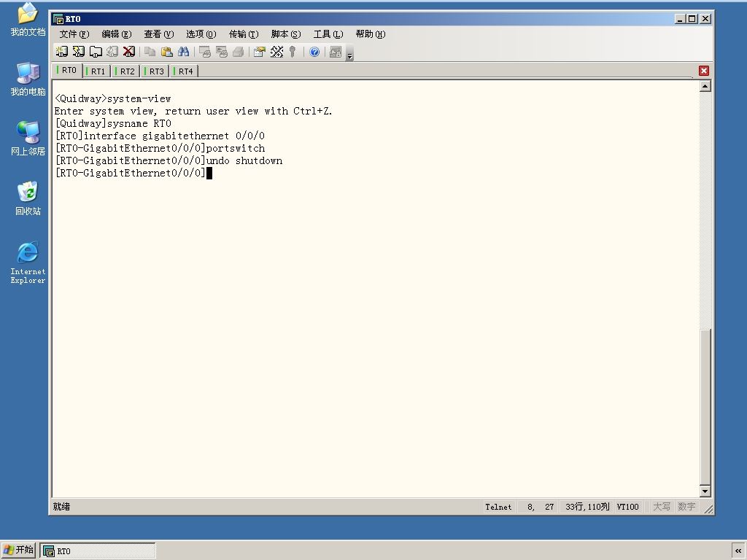Open Quick Connect with lightning icon

(79, 52)
